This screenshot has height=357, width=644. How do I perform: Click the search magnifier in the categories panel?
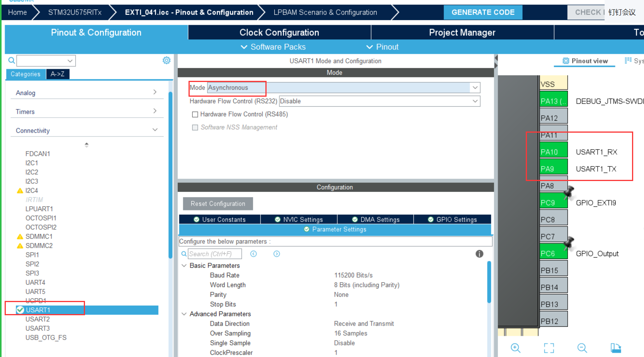(x=12, y=61)
